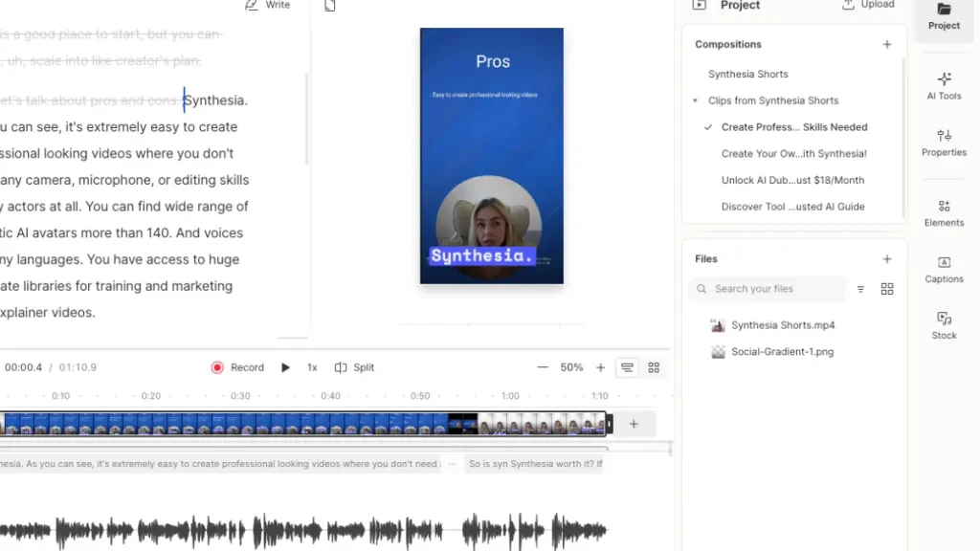The height and width of the screenshot is (551, 980).
Task: Upload a new file to the project
Action: click(x=867, y=5)
